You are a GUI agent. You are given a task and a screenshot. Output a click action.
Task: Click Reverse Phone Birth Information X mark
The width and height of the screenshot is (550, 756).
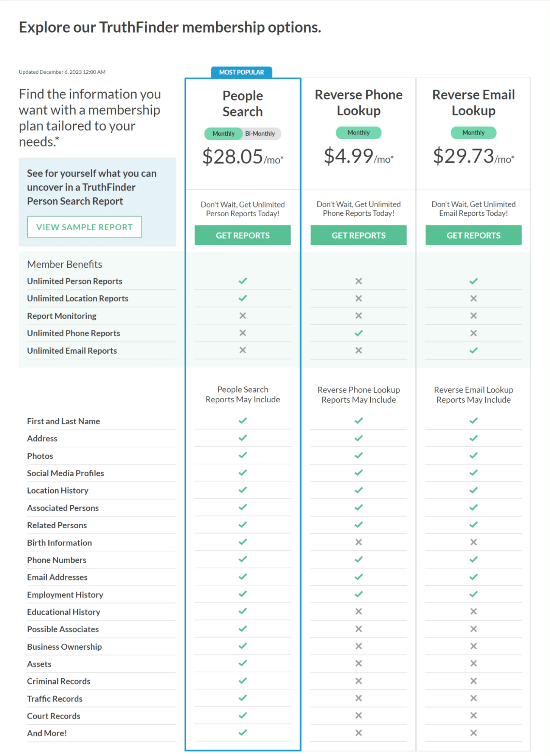[x=358, y=542]
